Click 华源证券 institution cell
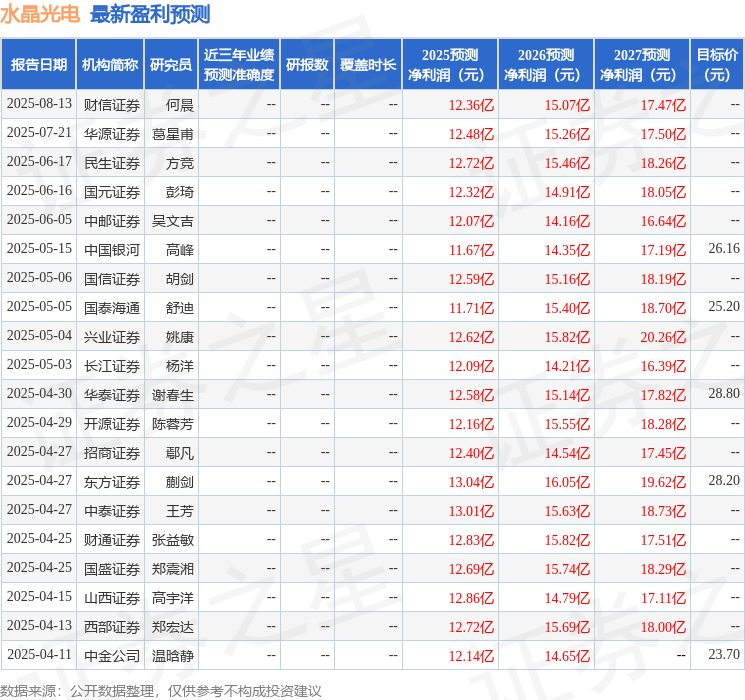The width and height of the screenshot is (745, 700). tap(112, 134)
